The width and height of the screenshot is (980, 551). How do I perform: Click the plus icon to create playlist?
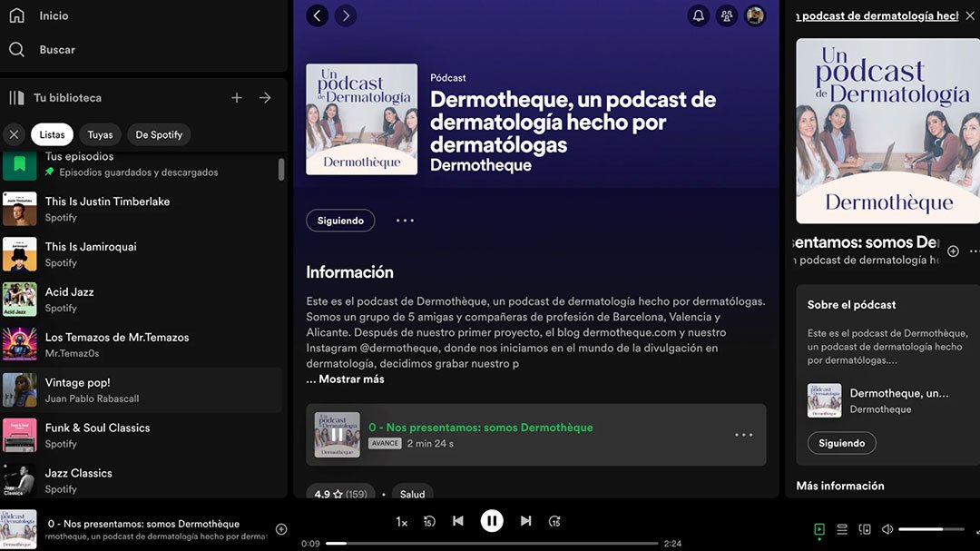(237, 98)
